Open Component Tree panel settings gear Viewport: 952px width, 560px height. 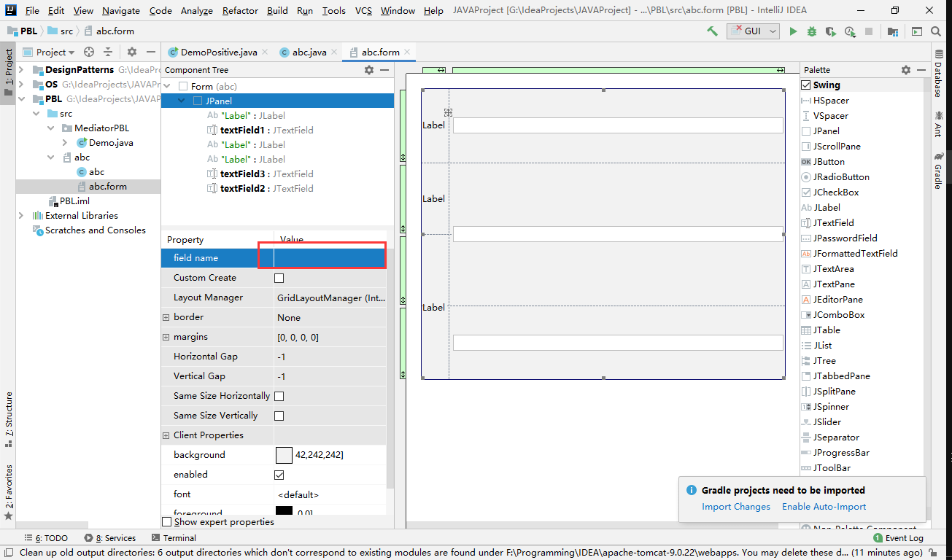click(x=368, y=69)
